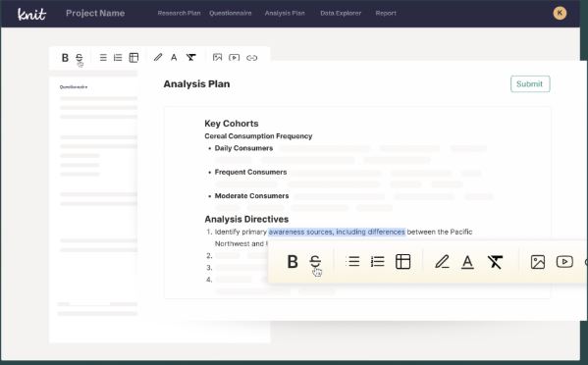The width and height of the screenshot is (588, 365).
Task: Apply Strikethrough from the large floating toolbar
Action: tap(315, 262)
